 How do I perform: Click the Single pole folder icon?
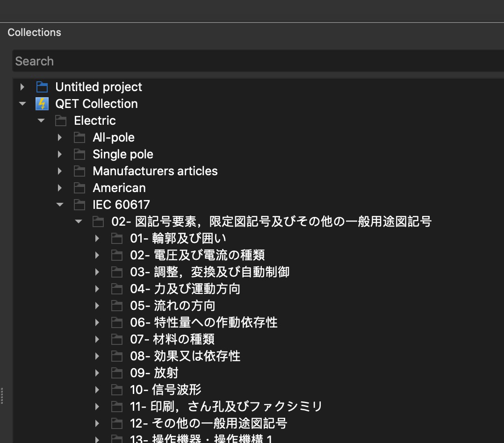(x=79, y=154)
